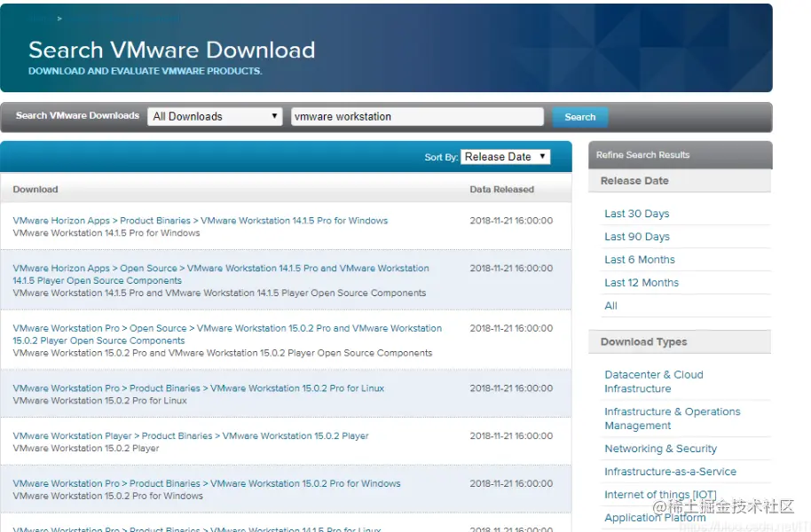Filter by Infrastructure-as-a-Service type
This screenshot has width=811, height=532.
click(x=670, y=472)
